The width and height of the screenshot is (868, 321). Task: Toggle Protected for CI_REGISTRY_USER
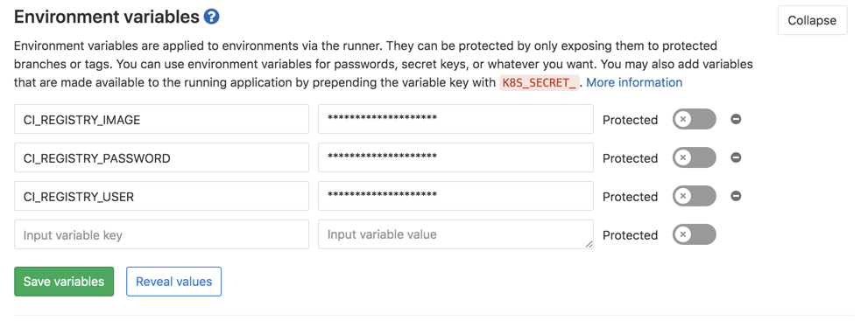click(x=695, y=196)
